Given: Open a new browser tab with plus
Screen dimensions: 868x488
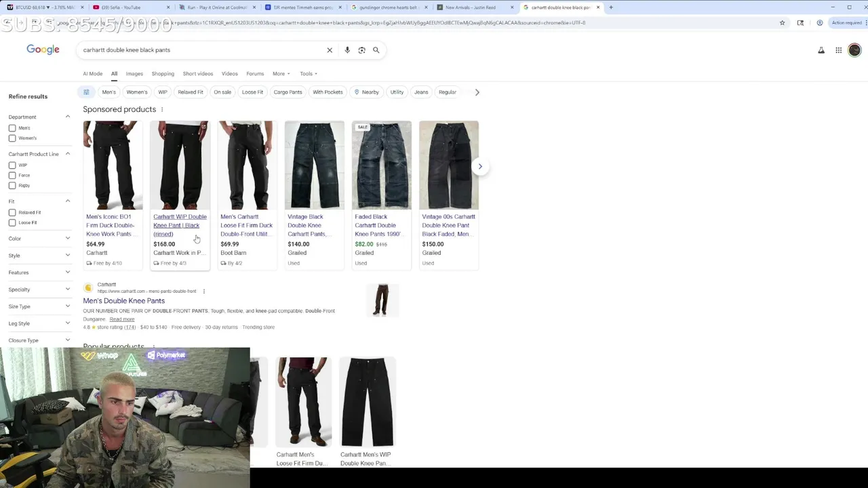Looking at the screenshot, I should click(610, 7).
